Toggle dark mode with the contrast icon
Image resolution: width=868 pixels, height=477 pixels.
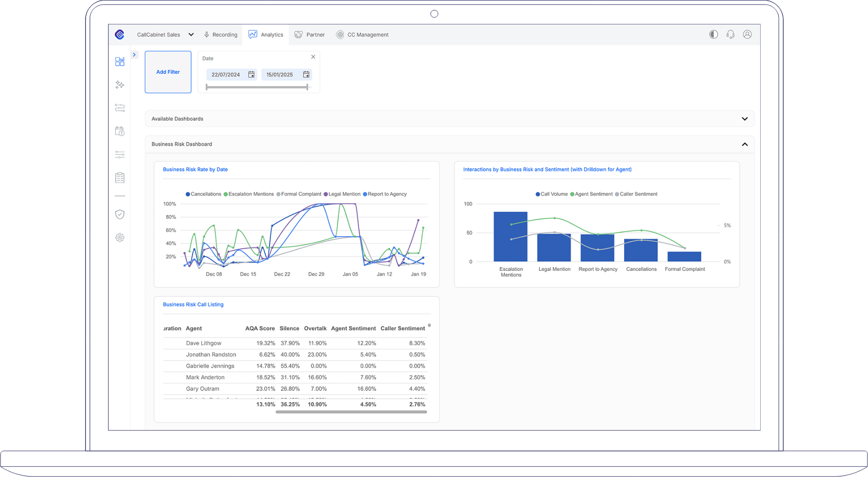[x=713, y=34]
